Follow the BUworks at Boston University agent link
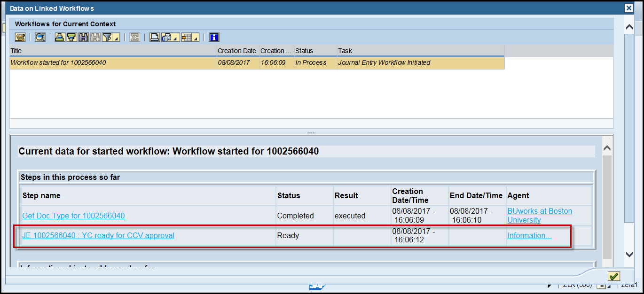 539,215
